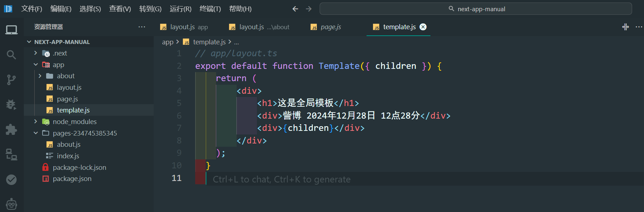Close the template.js tab
Image resolution: width=644 pixels, height=212 pixels.
pyautogui.click(x=423, y=27)
